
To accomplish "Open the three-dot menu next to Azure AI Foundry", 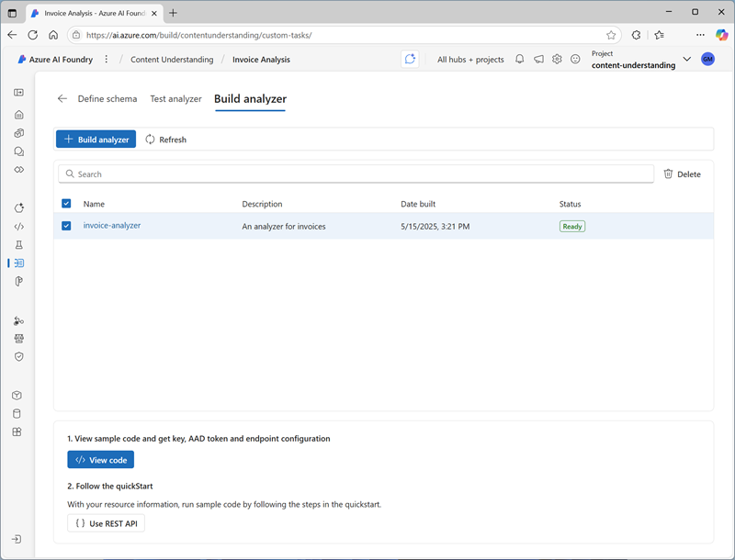I will (107, 59).
